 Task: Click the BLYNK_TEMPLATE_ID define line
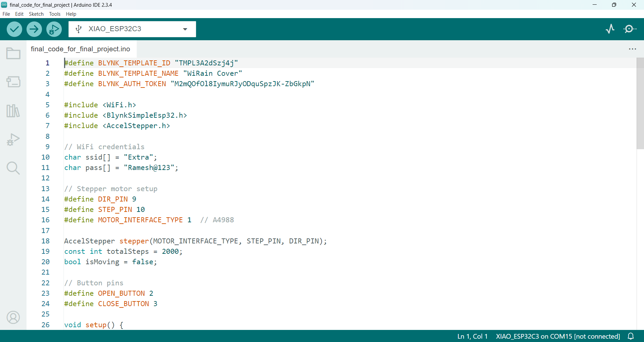coord(151,63)
